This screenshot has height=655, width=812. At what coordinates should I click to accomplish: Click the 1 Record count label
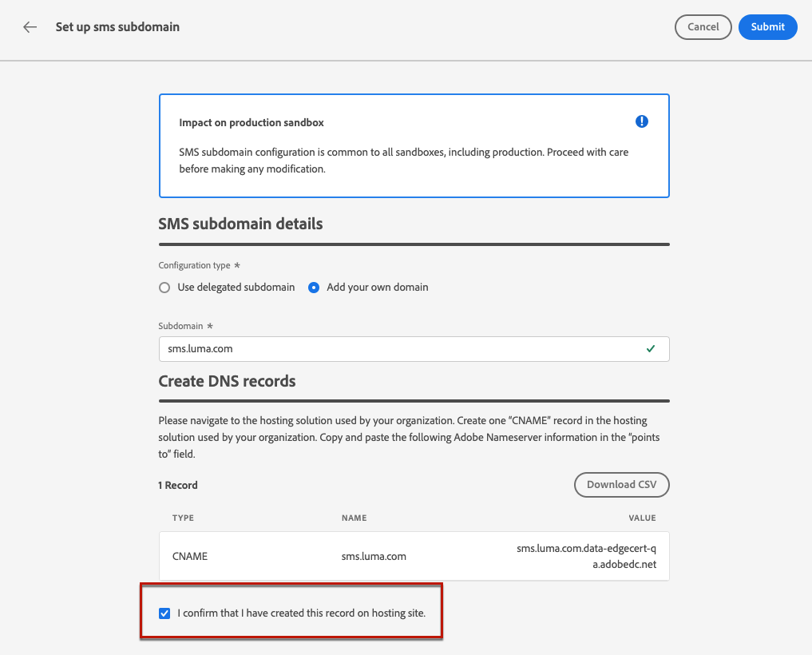coord(178,486)
